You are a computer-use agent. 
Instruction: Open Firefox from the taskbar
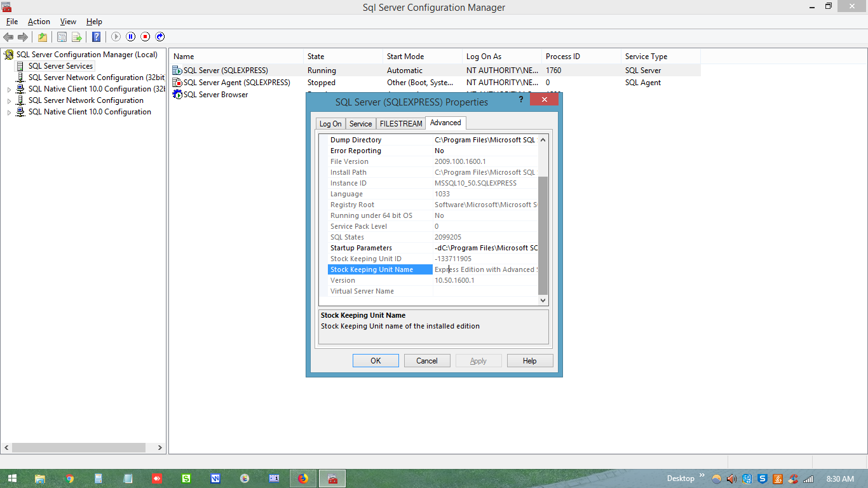click(x=303, y=478)
